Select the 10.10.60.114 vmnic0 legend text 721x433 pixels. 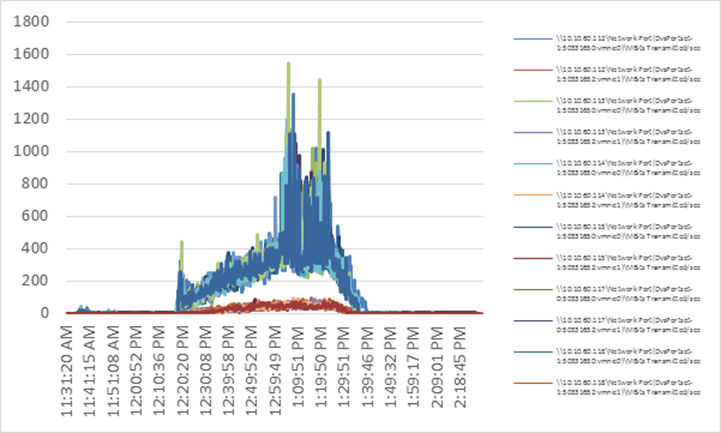pos(628,168)
